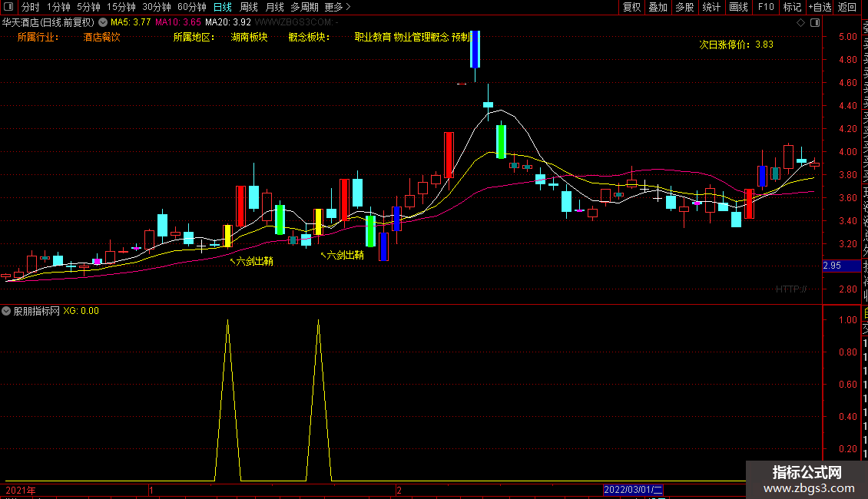Screen dimensions: 868x499
Task: Click the 次日涨停价: 3.83 label
Action: (x=736, y=45)
